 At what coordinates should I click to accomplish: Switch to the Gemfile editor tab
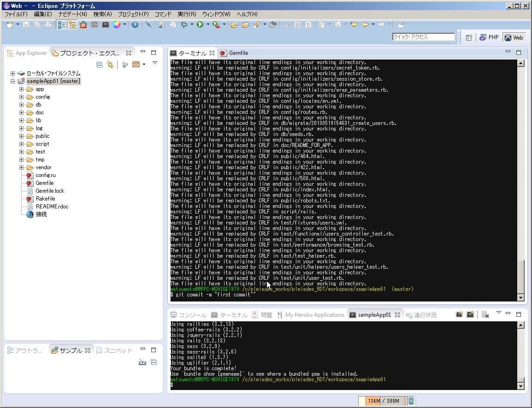coord(234,53)
